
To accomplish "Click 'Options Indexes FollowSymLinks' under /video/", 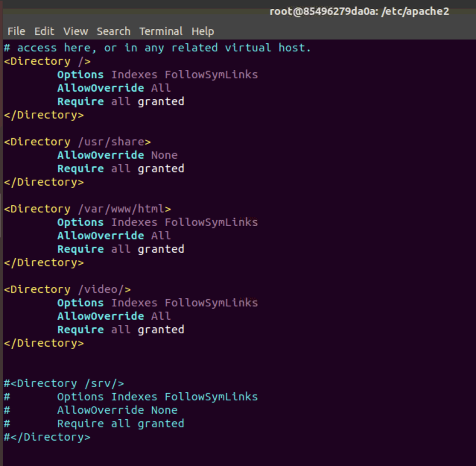I will (x=158, y=303).
